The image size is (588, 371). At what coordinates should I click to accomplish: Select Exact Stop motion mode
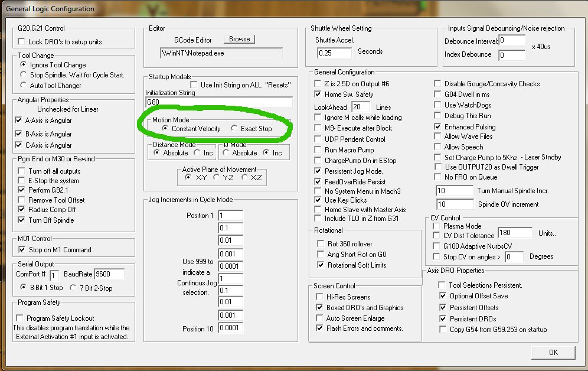pyautogui.click(x=235, y=128)
